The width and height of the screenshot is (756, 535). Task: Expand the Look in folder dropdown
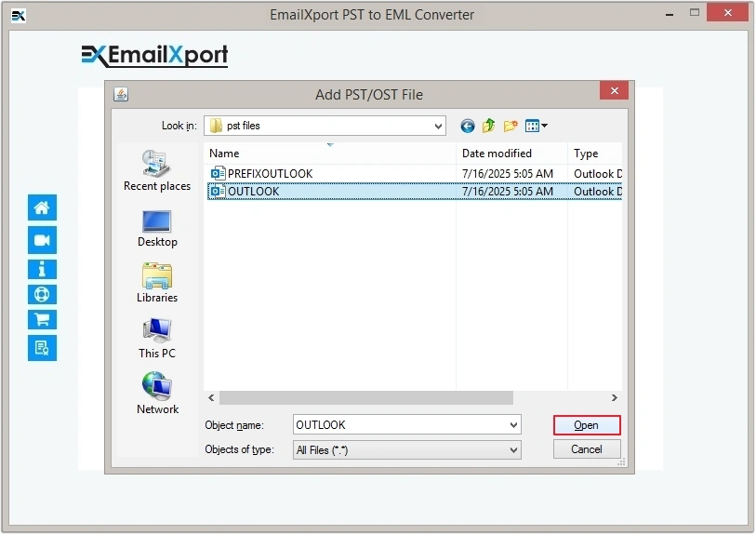coord(437,127)
